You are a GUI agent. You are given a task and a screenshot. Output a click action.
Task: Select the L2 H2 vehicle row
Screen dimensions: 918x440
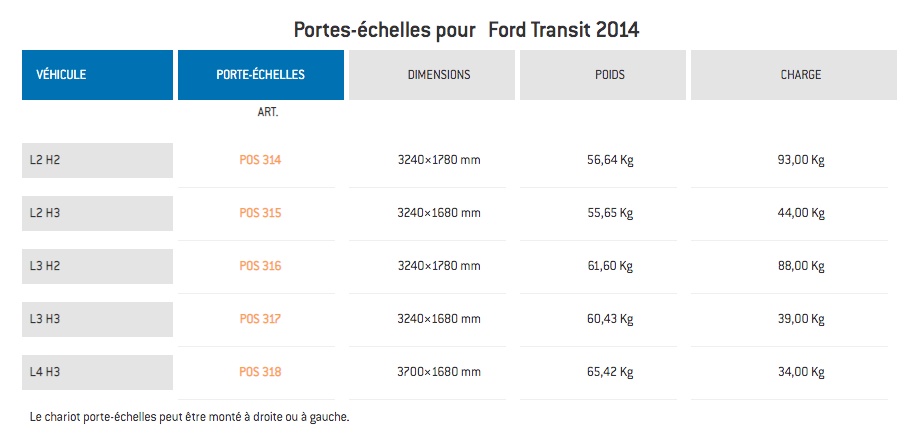pyautogui.click(x=97, y=160)
